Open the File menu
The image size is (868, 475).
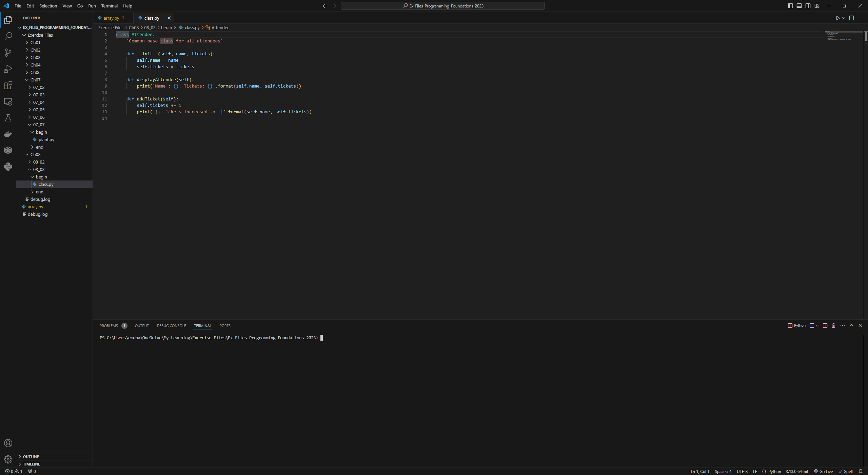point(18,6)
